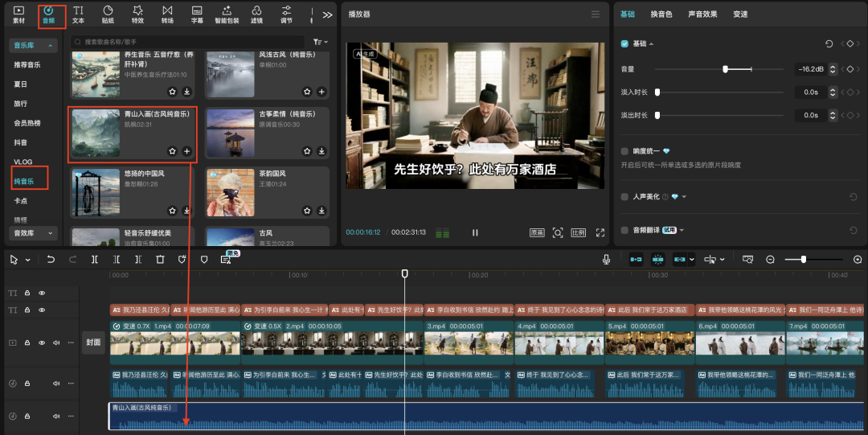Start voiceover recording with microphone icon
Viewport: 868px width, 435px height.
pos(607,260)
